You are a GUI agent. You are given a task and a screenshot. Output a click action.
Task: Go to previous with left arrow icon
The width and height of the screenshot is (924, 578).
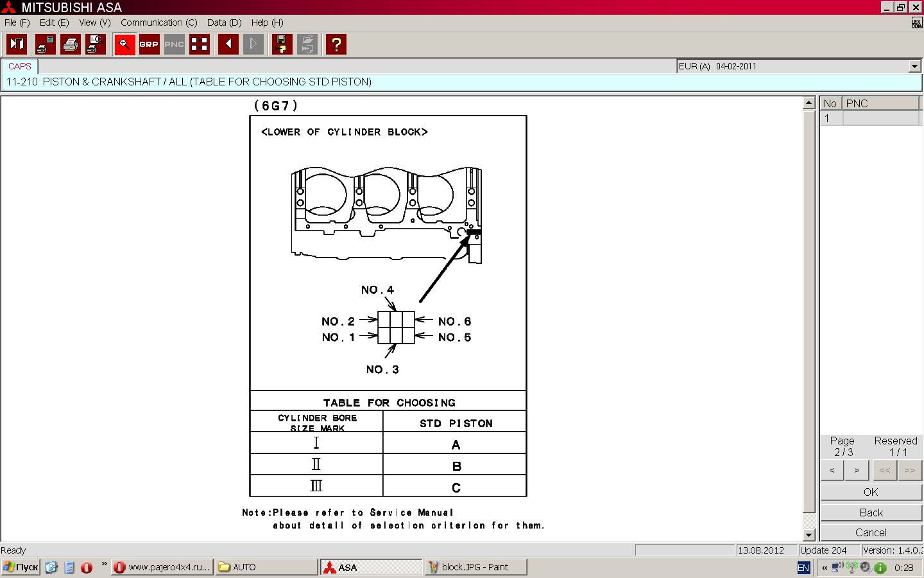(228, 44)
